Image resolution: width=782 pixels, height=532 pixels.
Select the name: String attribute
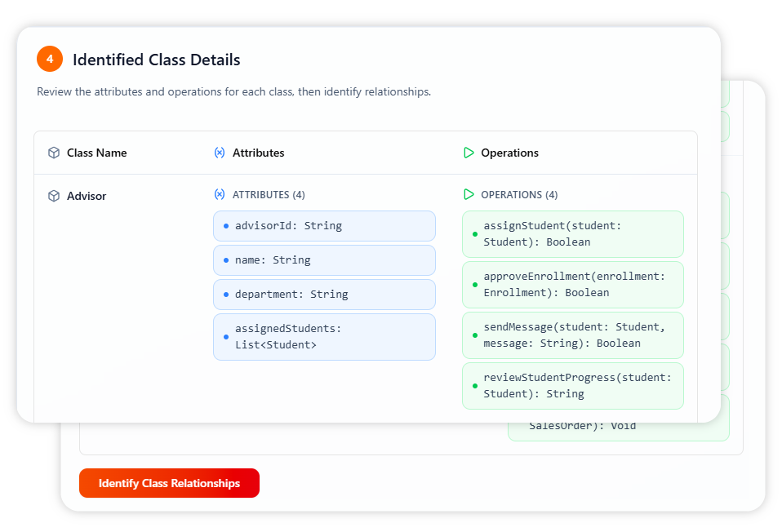coord(324,260)
